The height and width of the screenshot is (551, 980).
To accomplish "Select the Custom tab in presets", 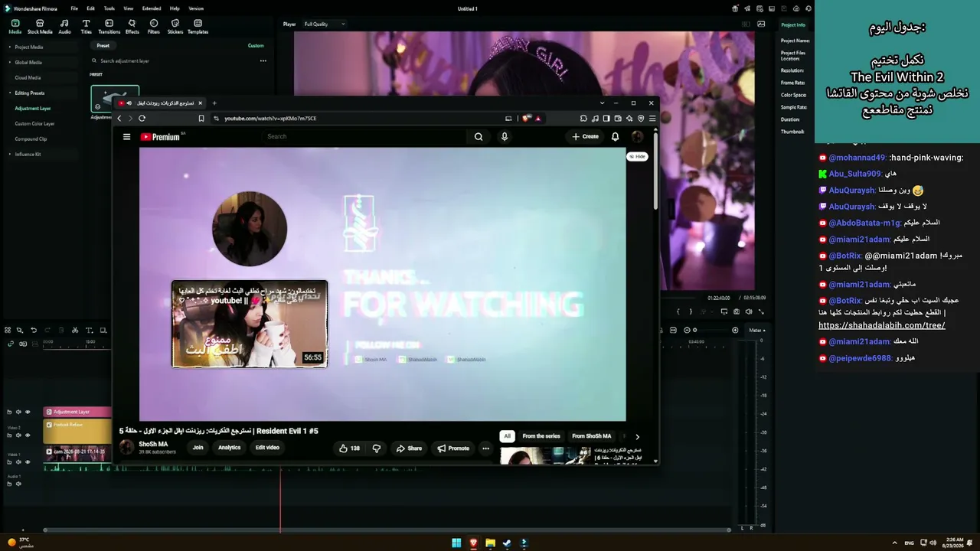I will [x=256, y=46].
